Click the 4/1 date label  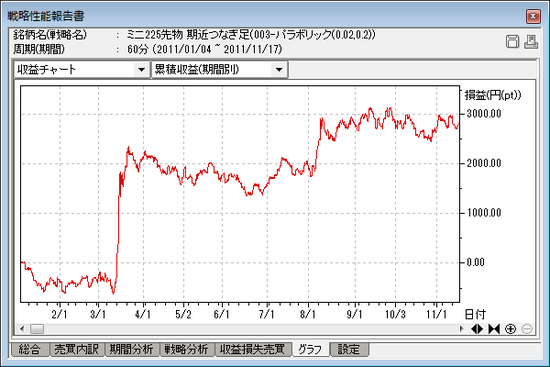tap(143, 314)
